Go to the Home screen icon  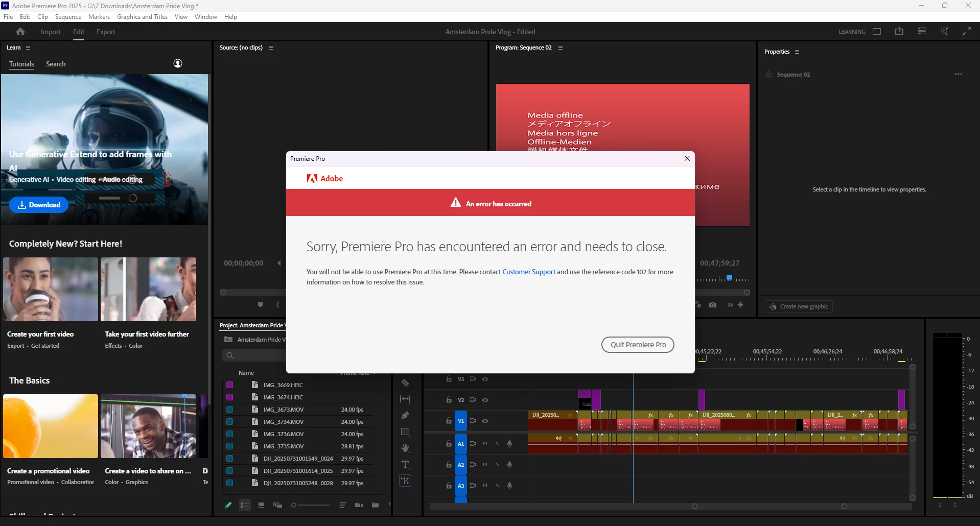[20, 32]
